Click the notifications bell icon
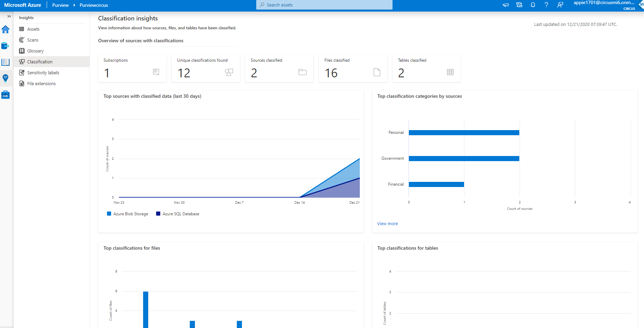 tap(533, 5)
